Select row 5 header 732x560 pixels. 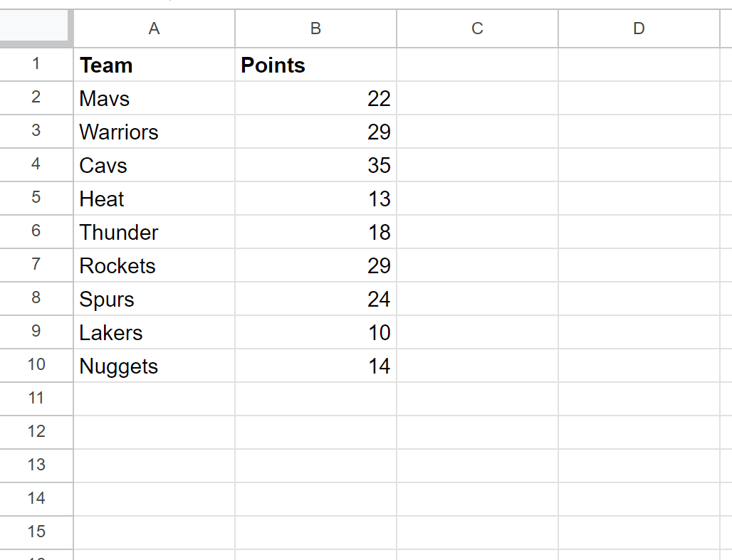pyautogui.click(x=36, y=199)
